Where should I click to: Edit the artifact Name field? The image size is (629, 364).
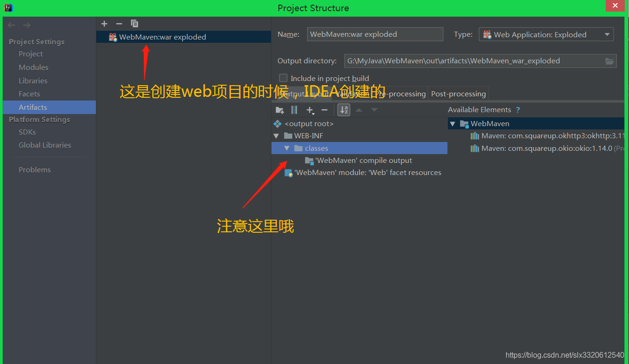[x=375, y=34]
